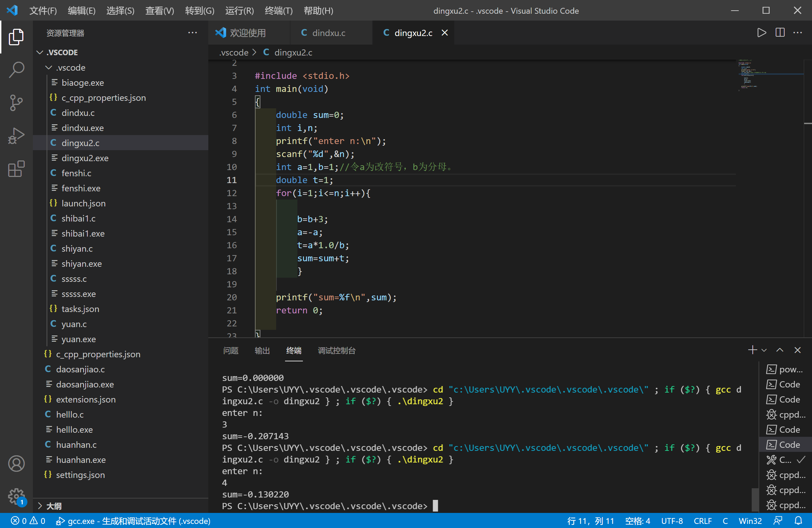Split the editor to the right
The image size is (812, 528).
[780, 33]
